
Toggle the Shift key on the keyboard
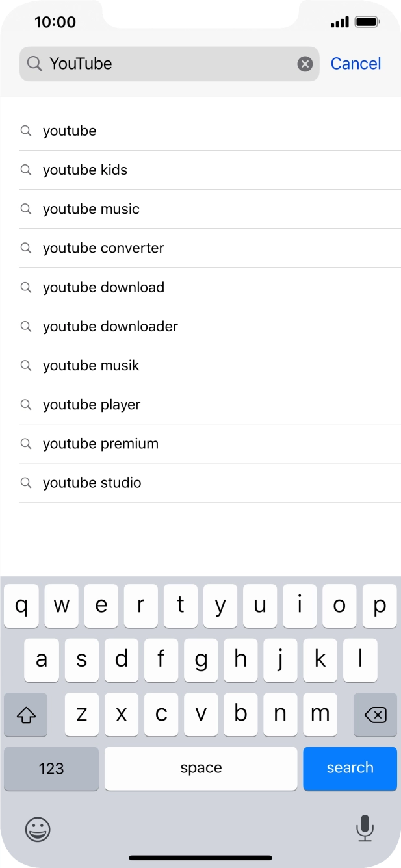25,714
